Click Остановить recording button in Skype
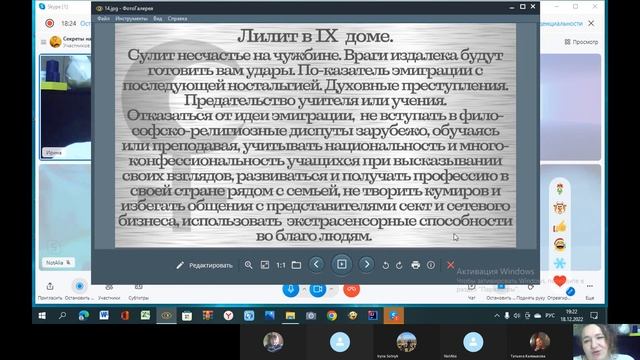Image resolution: width=640 pixels, height=360 pixels. 79,291
